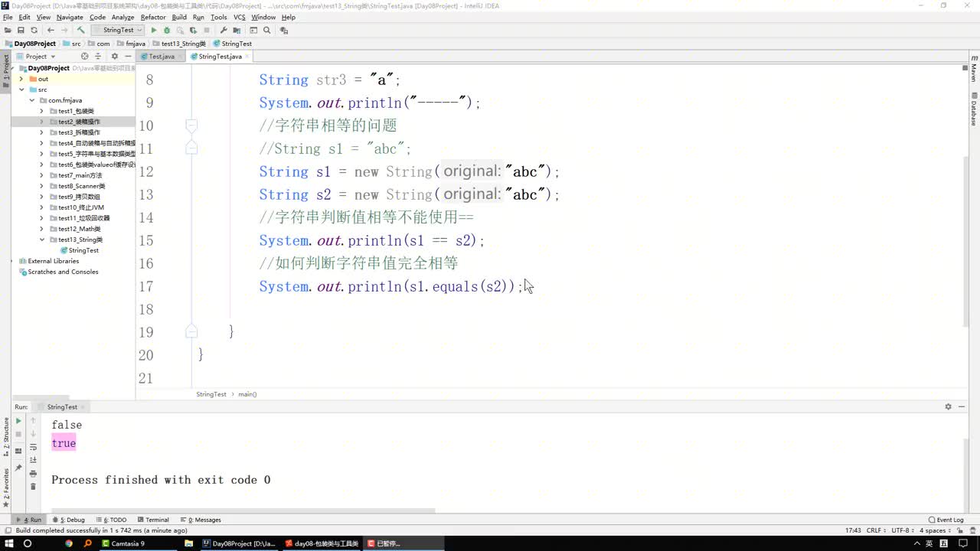Viewport: 980px width, 551px height.
Task: Open Run panel settings gear
Action: pyautogui.click(x=948, y=407)
